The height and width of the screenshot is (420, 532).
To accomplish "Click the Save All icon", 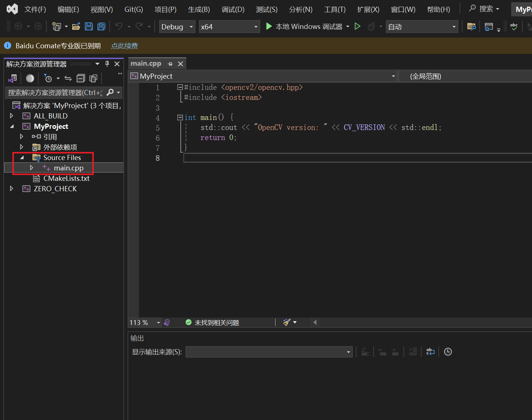I will pyautogui.click(x=101, y=26).
